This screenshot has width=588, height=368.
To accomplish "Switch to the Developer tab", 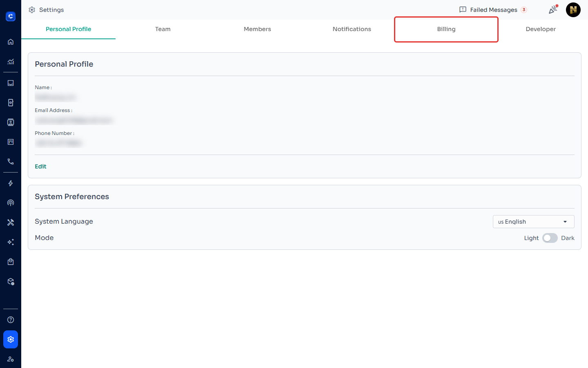I will 541,29.
